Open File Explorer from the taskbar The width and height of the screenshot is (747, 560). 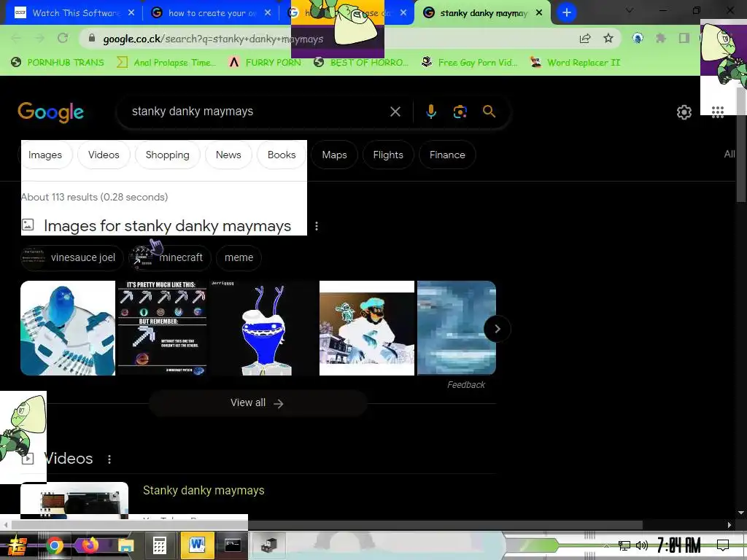click(x=125, y=545)
